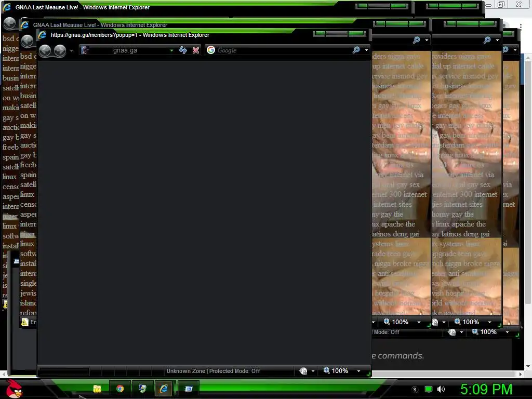This screenshot has width=532, height=399.
Task: Click IE logo of second Last Measure window
Action: pyautogui.click(x=24, y=25)
